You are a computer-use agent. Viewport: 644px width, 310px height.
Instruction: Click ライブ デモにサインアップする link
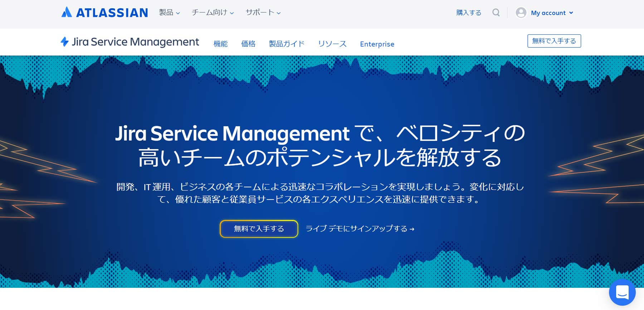360,229
